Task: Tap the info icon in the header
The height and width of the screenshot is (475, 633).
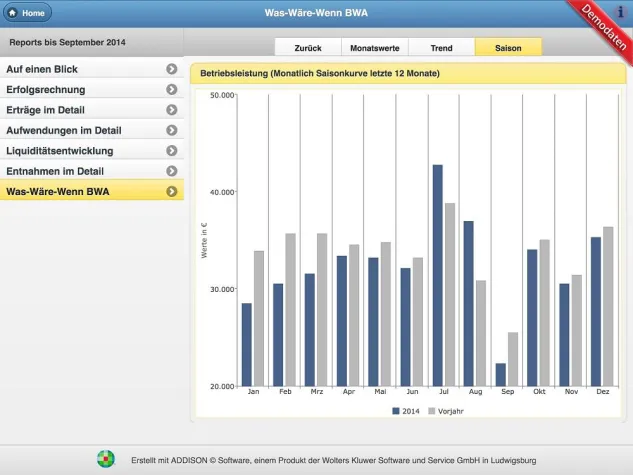Action: click(619, 12)
